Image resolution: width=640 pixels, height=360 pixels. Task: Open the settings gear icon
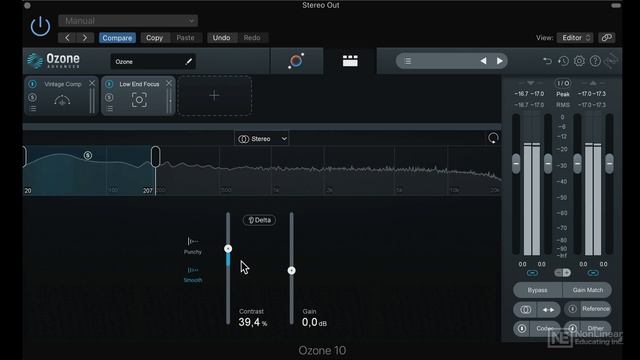pyautogui.click(x=579, y=61)
